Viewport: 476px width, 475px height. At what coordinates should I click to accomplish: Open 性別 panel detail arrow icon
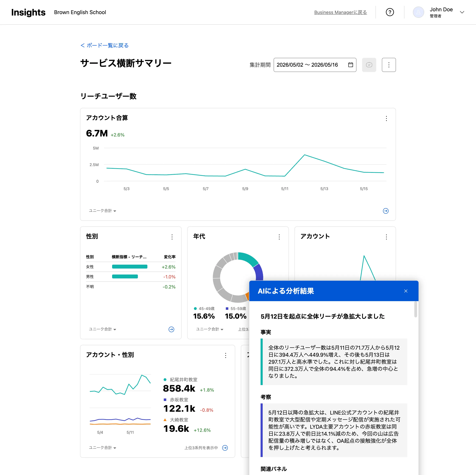coord(171,329)
